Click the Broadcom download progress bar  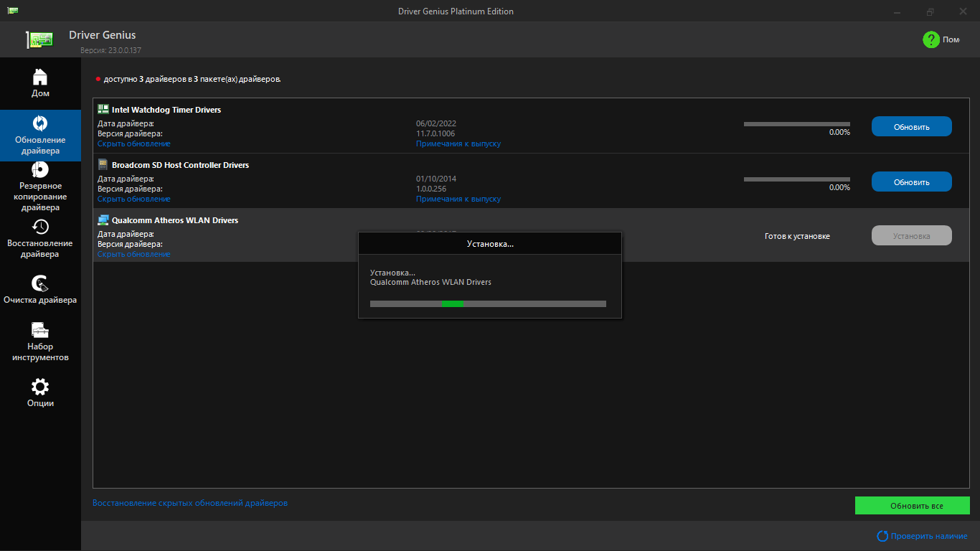click(797, 179)
